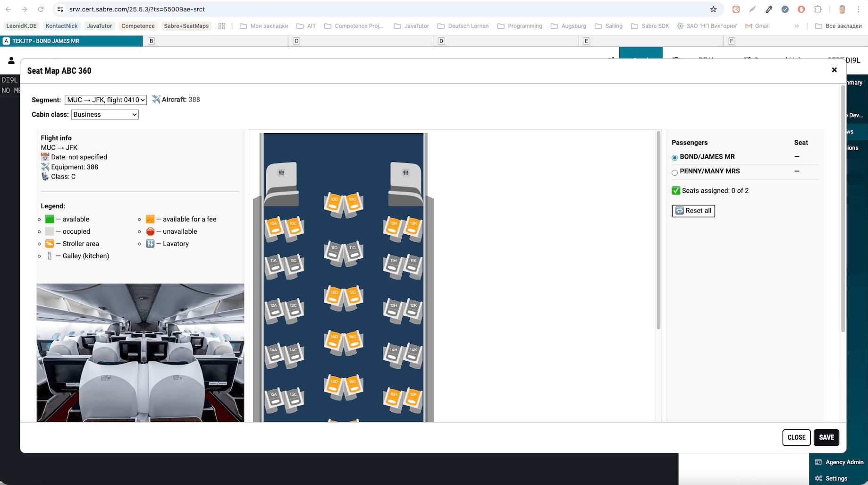Click the left lavatory icon on map
This screenshot has height=485, width=868.
point(281,173)
